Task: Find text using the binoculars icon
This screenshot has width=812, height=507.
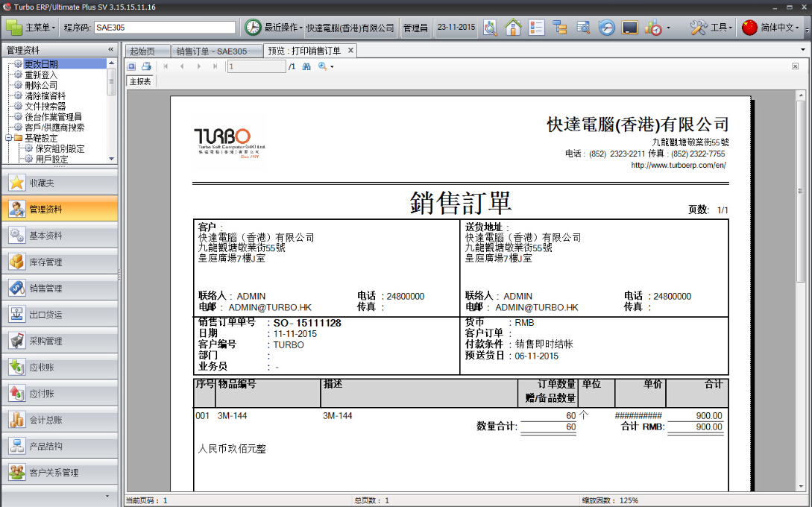Action: (306, 66)
